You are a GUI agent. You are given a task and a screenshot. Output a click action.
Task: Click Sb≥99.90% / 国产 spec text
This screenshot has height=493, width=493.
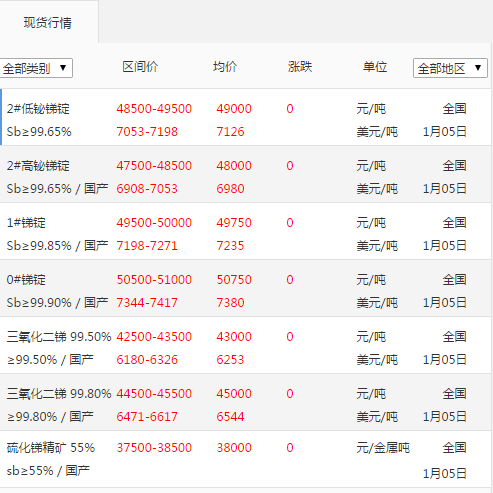click(x=57, y=303)
